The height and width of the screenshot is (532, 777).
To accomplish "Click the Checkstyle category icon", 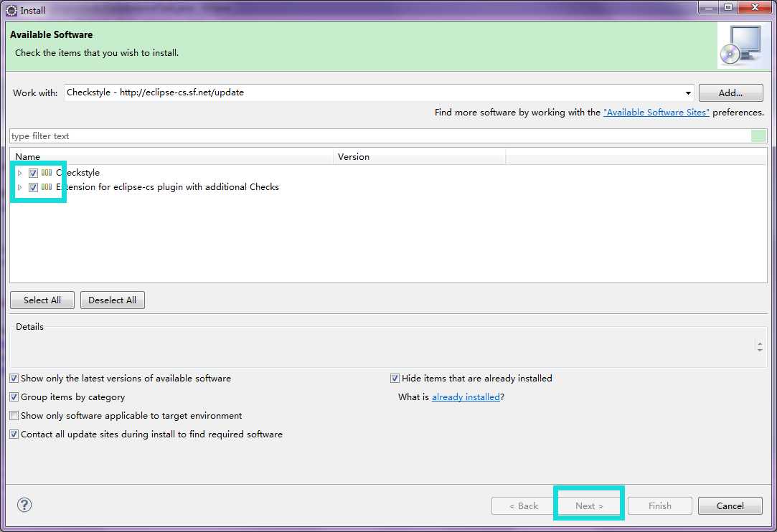I will (47, 173).
